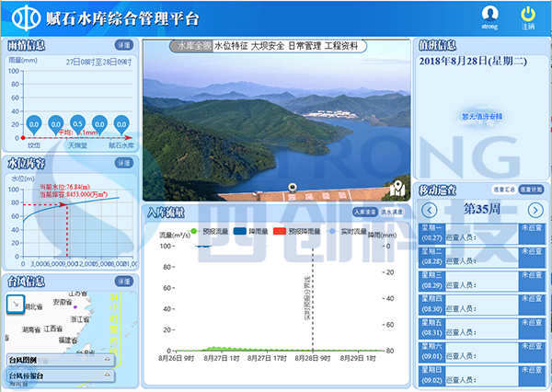The image size is (552, 392).
Task: Go to previous week in 移动巡查
Action: (429, 211)
